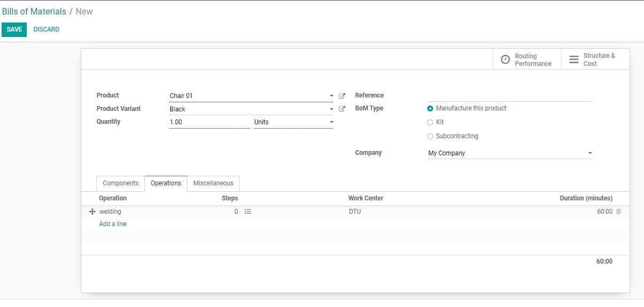Open the Company dropdown
The height and width of the screenshot is (307, 644).
point(590,153)
